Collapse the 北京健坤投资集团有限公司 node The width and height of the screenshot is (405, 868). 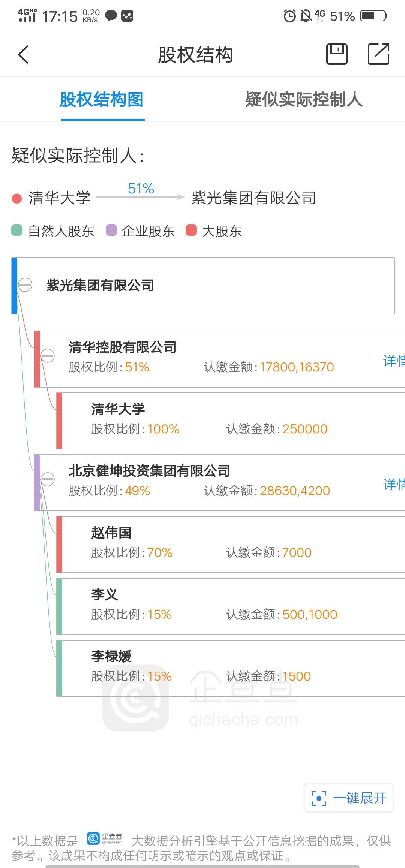click(48, 479)
